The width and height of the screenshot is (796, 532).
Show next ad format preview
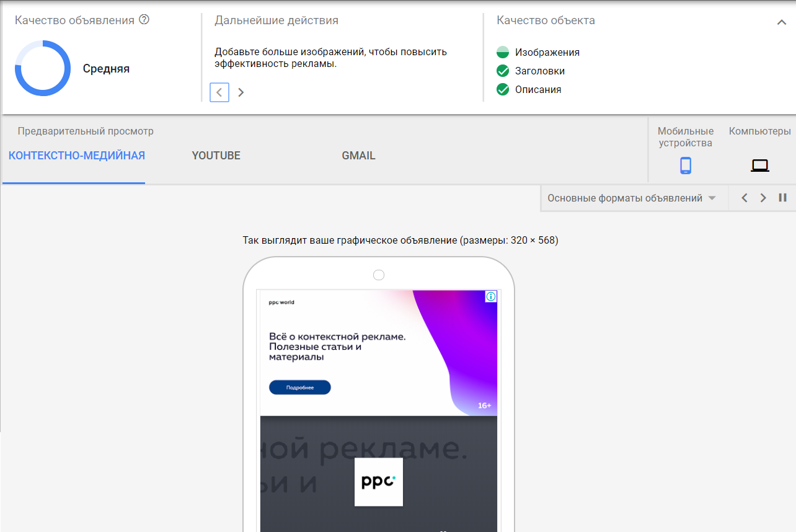click(763, 198)
